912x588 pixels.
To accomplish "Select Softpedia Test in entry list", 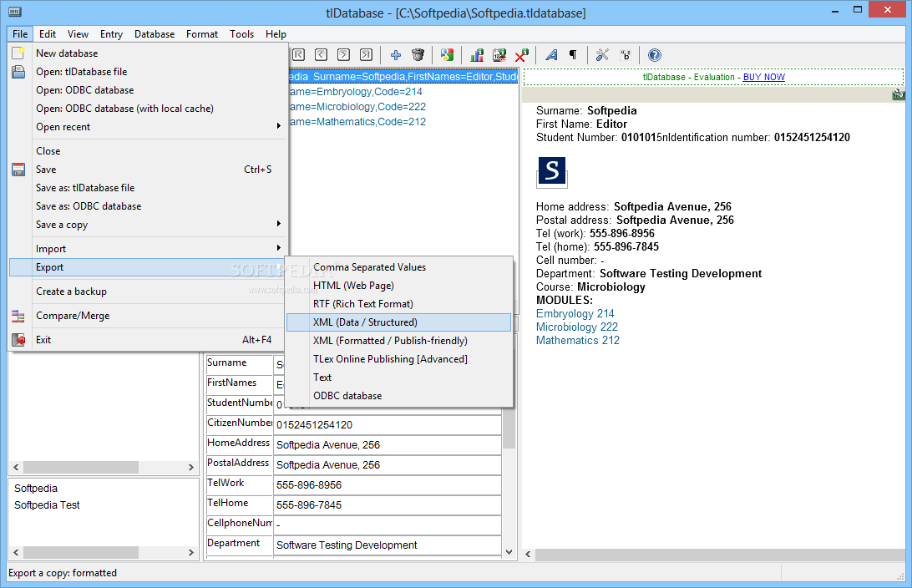I will 47,505.
